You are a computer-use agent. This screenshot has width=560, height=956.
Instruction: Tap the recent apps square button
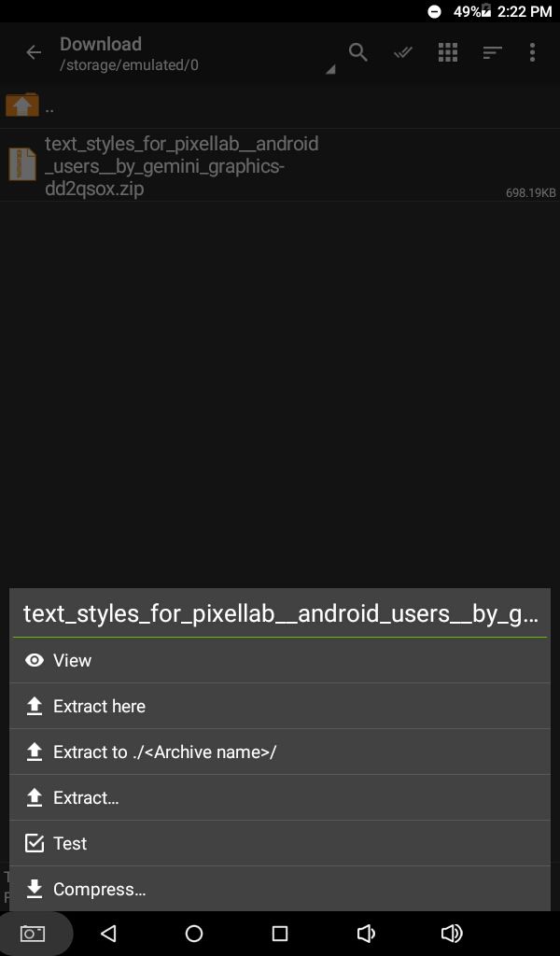click(280, 934)
